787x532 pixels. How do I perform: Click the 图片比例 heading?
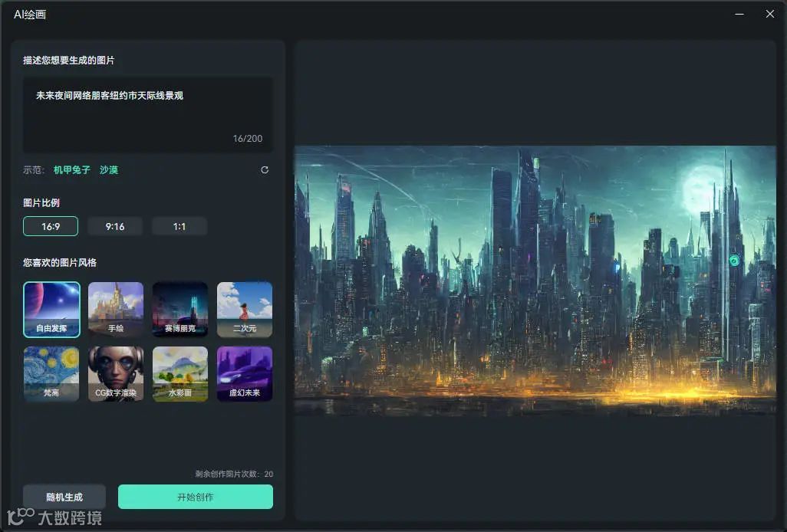click(x=41, y=202)
